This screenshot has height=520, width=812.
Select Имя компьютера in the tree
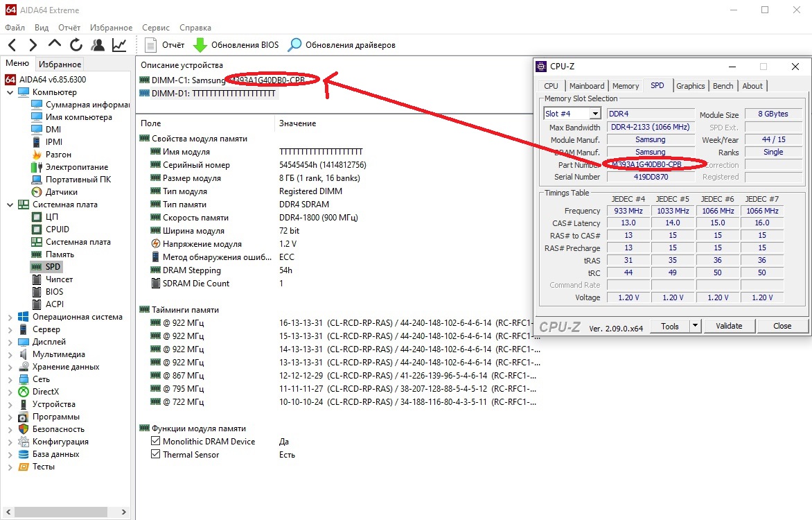coord(71,117)
